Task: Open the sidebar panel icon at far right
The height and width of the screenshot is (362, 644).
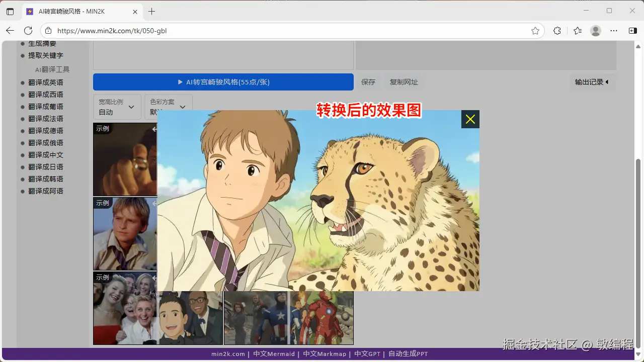Action: 633,31
